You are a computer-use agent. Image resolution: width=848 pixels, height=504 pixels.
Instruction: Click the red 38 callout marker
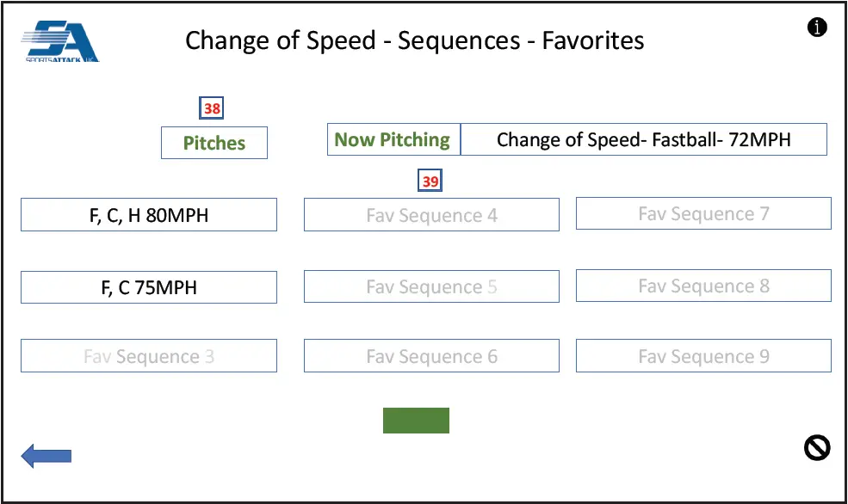(x=212, y=109)
